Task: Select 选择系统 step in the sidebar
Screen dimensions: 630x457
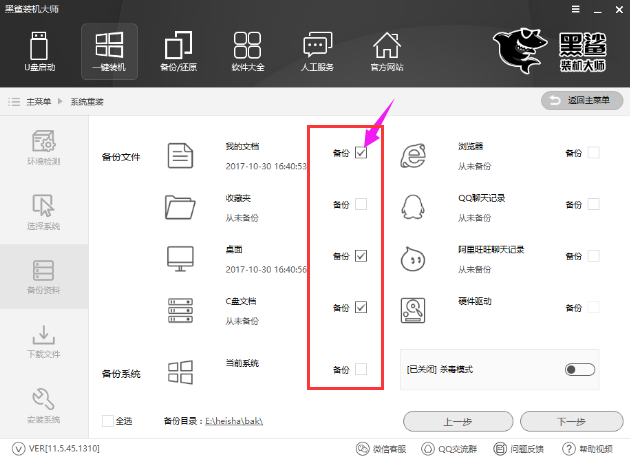Action: pyautogui.click(x=43, y=211)
